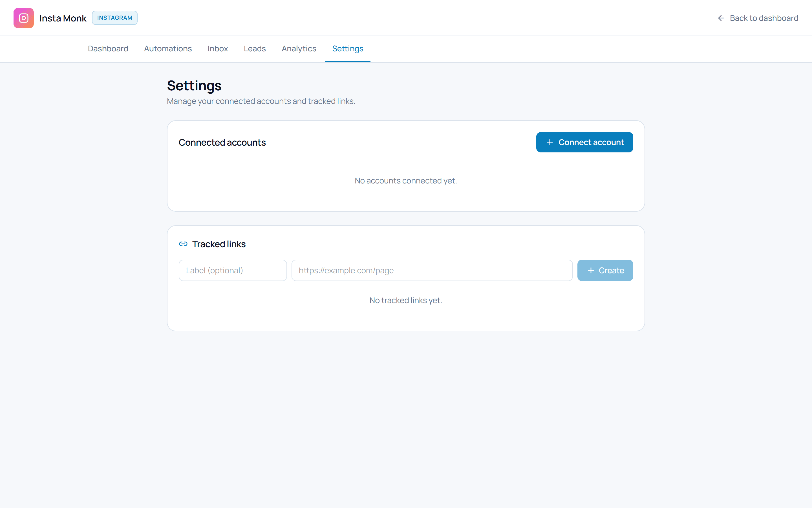View the Analytics tab
This screenshot has height=508, width=812.
point(299,49)
